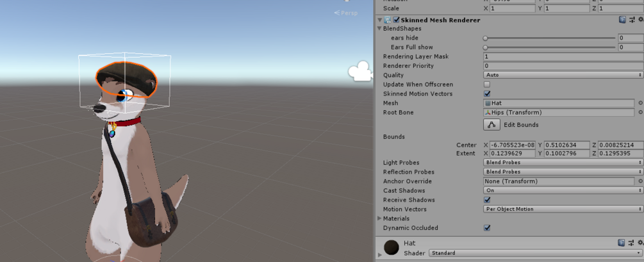
Task: Open Hat material help reference icon
Action: (622, 243)
